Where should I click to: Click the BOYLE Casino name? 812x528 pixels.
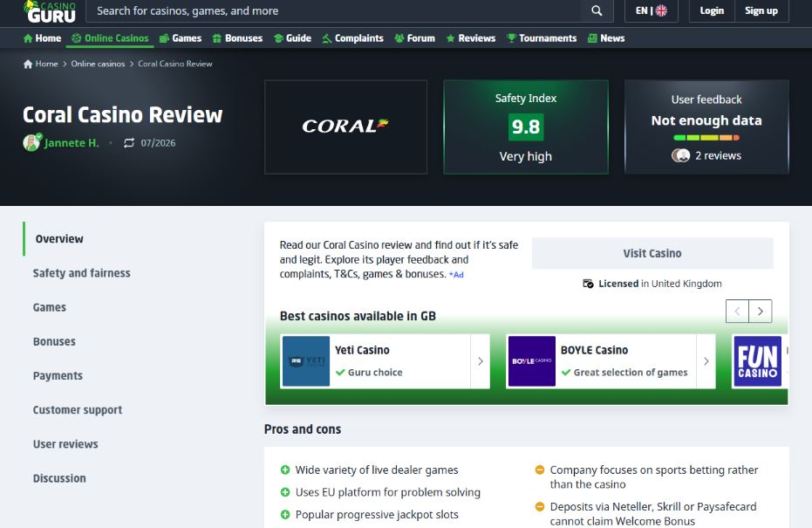[x=594, y=350]
